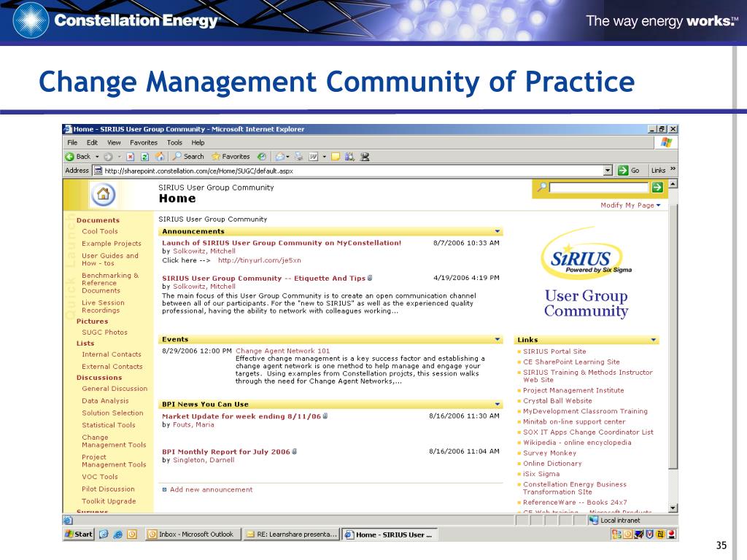Run site search with green arrow button

pos(657,187)
